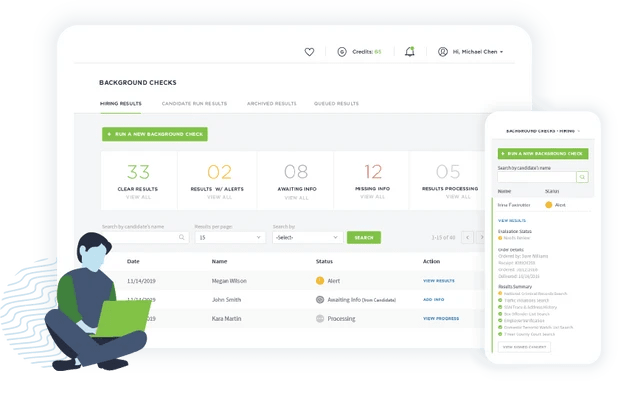
Task: Click John Smith's Awaiting Info status icon
Action: pos(320,300)
